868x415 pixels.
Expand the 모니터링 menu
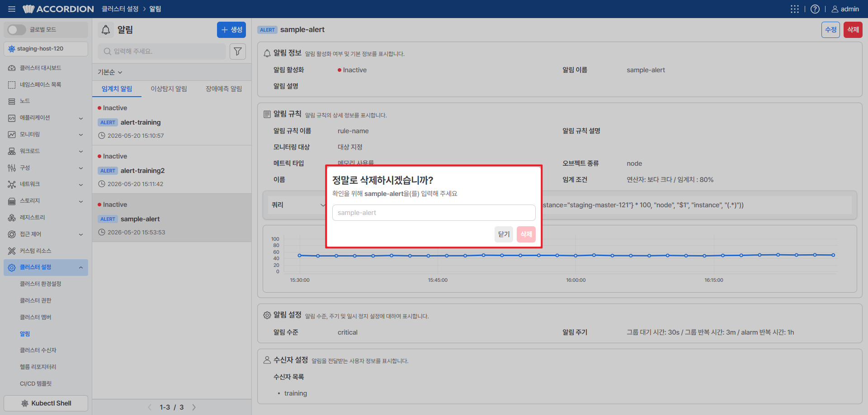pos(46,135)
